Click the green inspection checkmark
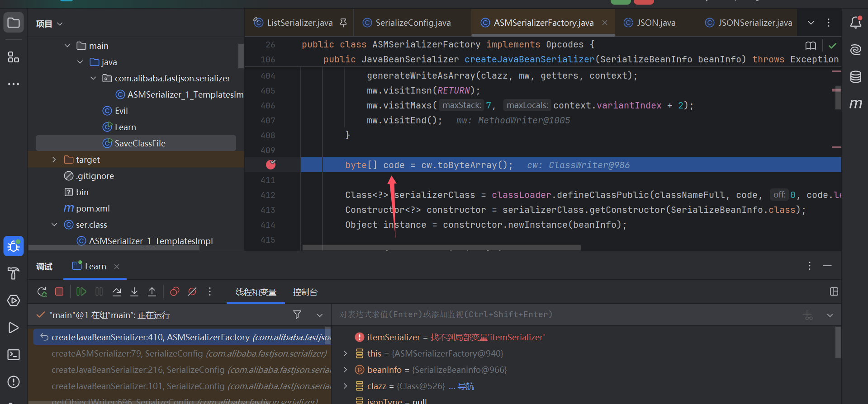Image resolution: width=868 pixels, height=404 pixels. 832,46
